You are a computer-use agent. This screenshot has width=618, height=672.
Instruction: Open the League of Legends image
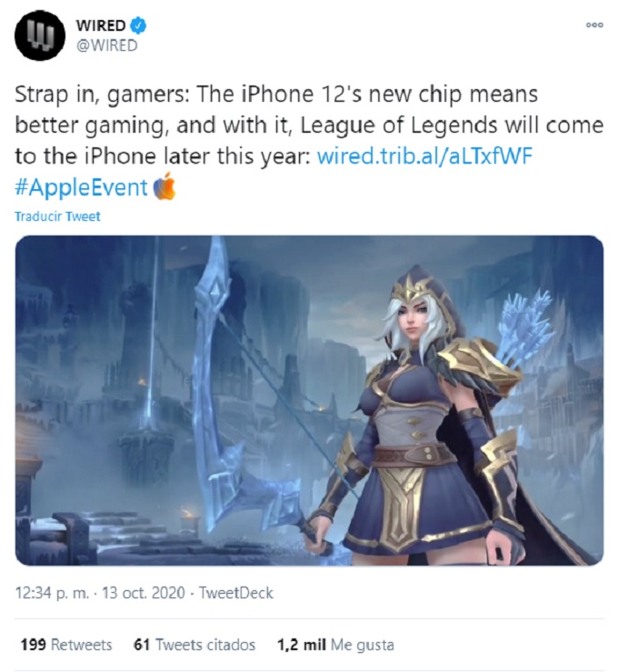pyautogui.click(x=309, y=400)
